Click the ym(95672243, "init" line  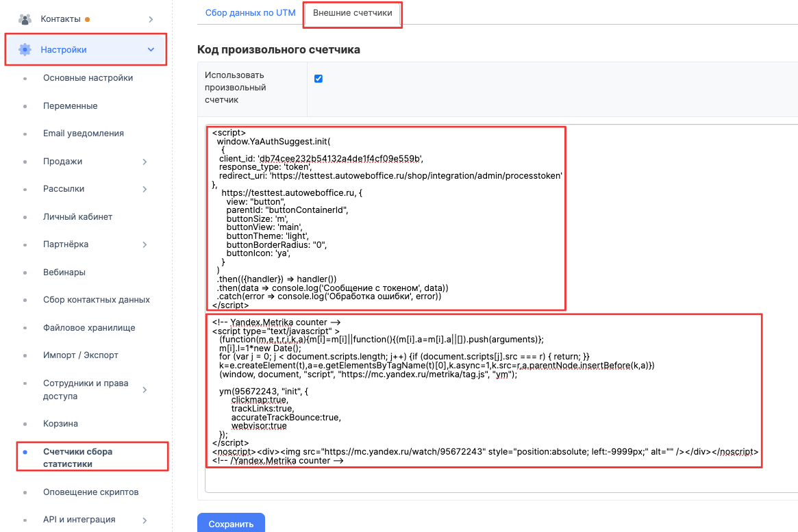pos(264,391)
